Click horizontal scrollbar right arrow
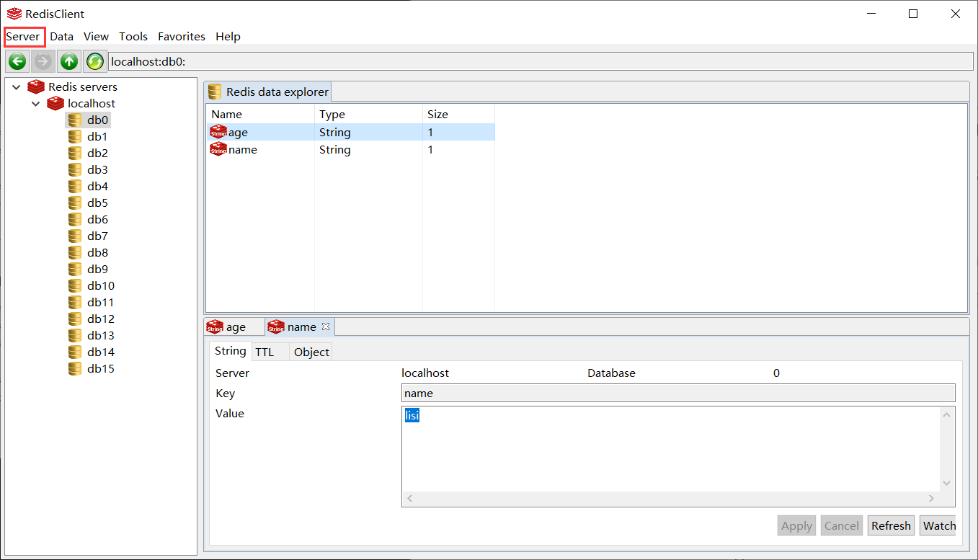This screenshot has width=978, height=560. (932, 499)
